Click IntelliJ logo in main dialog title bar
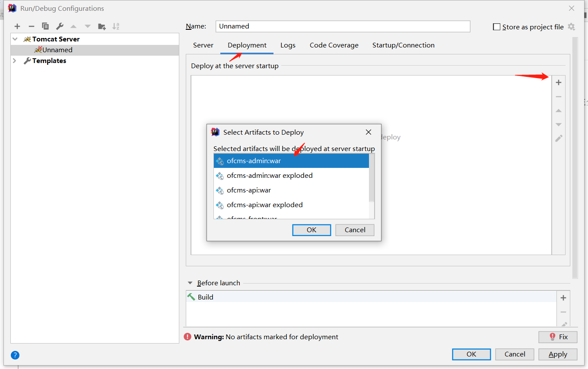 tap(12, 8)
